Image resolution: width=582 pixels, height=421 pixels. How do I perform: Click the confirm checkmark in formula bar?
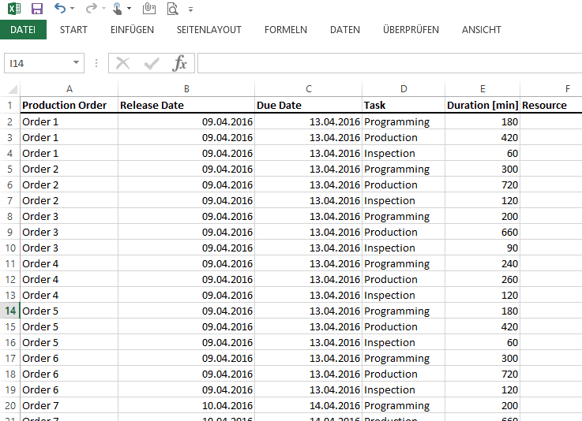[x=151, y=63]
